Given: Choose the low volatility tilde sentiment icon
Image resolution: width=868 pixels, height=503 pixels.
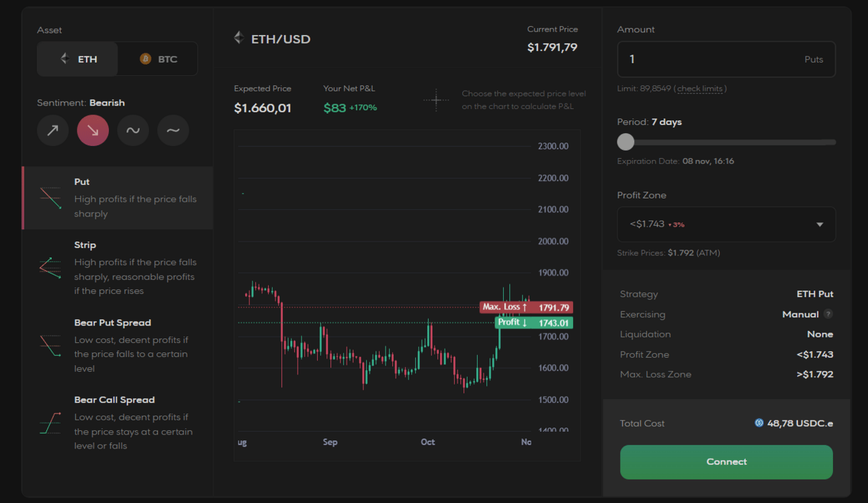Looking at the screenshot, I should 173,130.
